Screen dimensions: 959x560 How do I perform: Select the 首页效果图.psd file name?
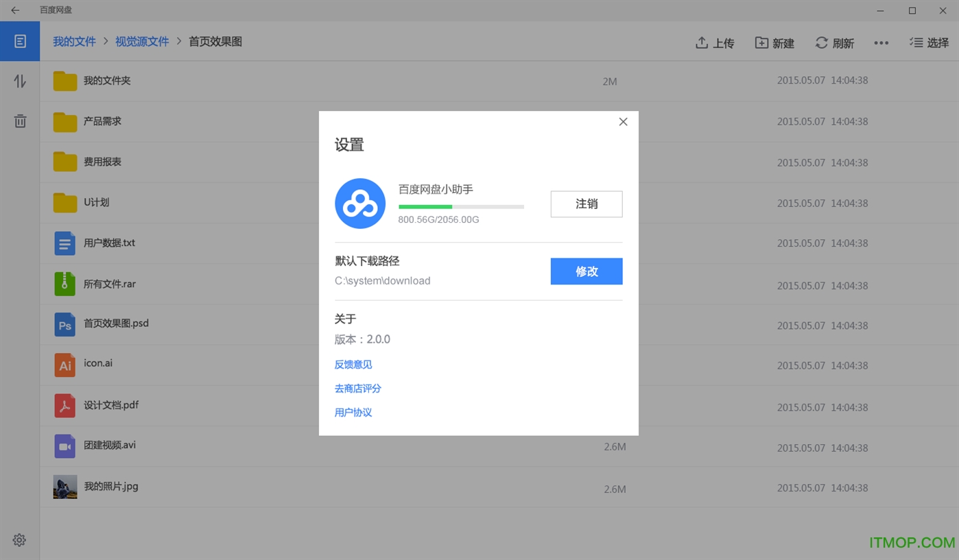(116, 324)
